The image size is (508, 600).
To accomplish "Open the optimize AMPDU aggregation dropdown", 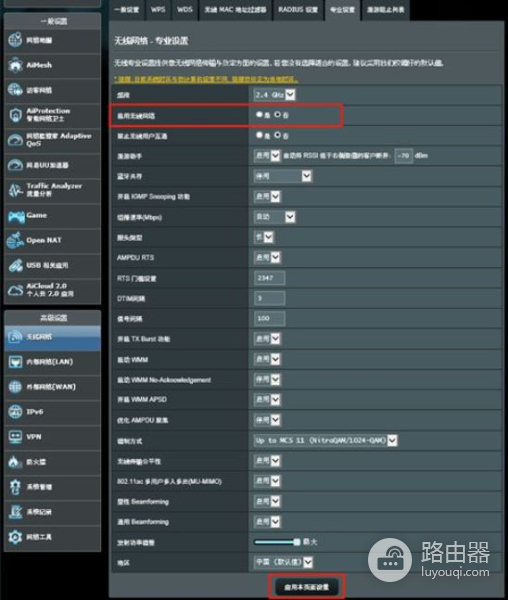I will point(267,420).
